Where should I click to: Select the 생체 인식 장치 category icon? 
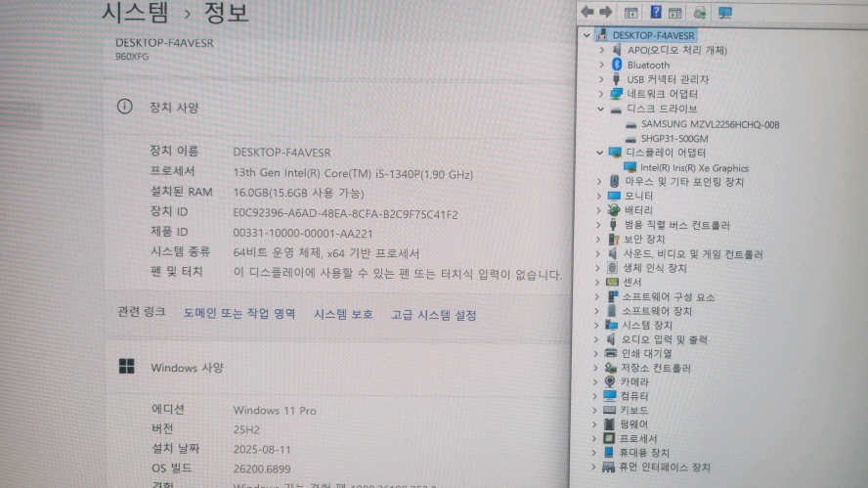point(612,268)
